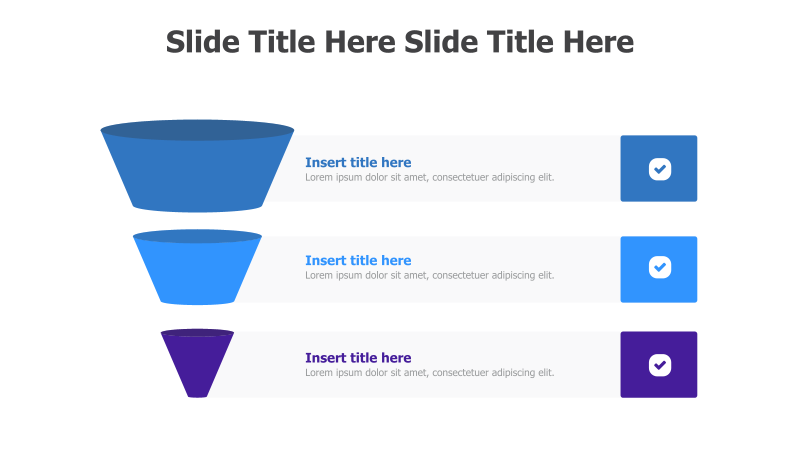Click the purple 'Insert title here' heading
The width and height of the screenshot is (800, 450).
[358, 358]
